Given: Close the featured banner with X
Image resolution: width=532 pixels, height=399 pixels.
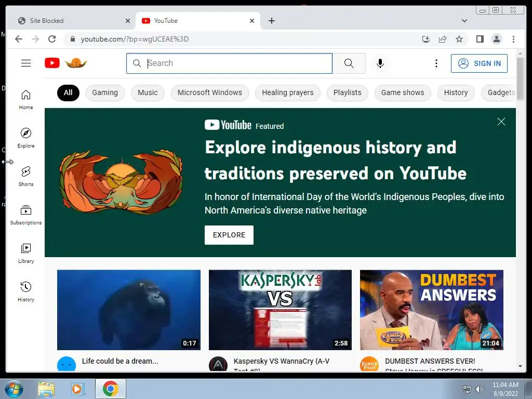Looking at the screenshot, I should (501, 122).
